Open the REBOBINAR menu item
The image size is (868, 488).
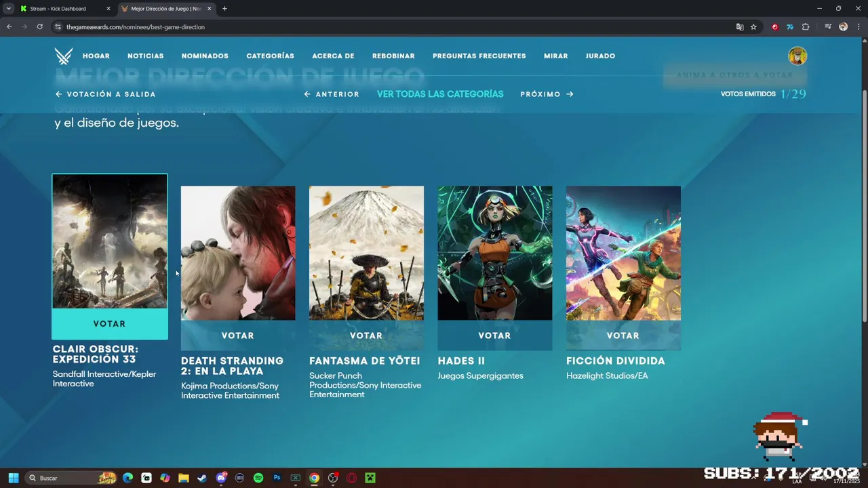(393, 56)
